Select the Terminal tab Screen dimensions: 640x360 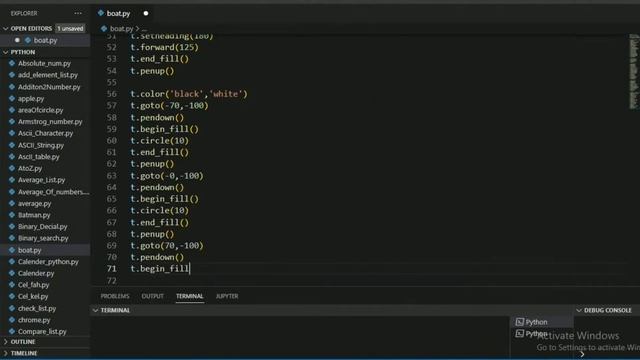(189, 296)
